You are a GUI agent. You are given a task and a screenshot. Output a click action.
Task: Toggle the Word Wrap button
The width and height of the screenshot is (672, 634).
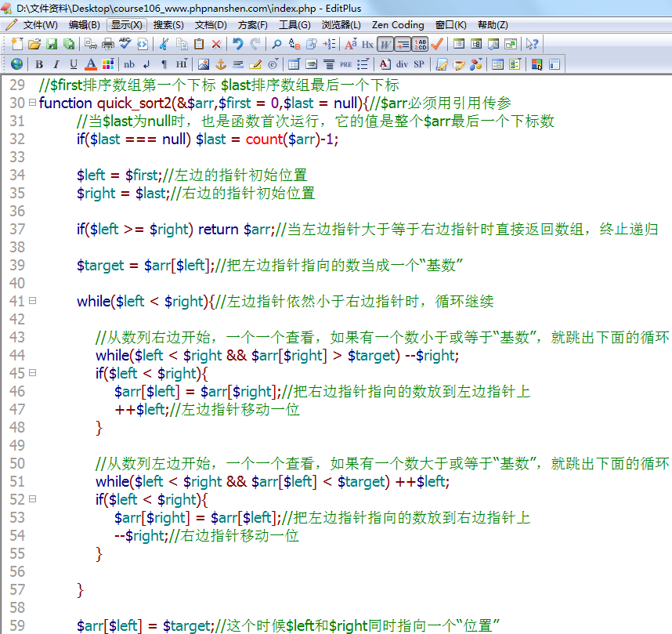coord(385,44)
